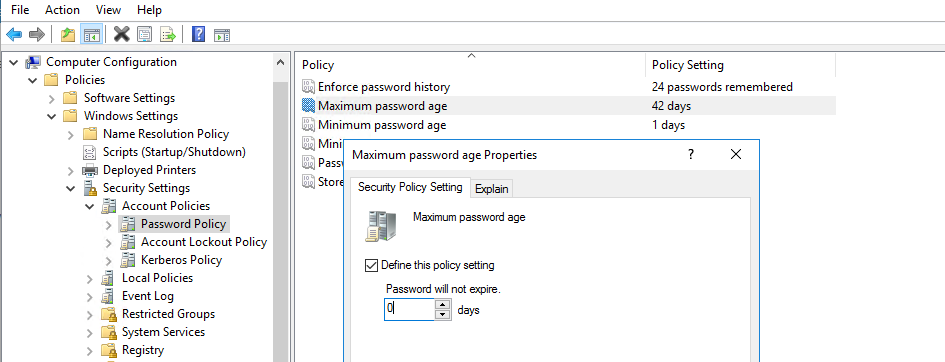Close the Maximum password age Properties dialog
The height and width of the screenshot is (362, 945).
coord(735,155)
